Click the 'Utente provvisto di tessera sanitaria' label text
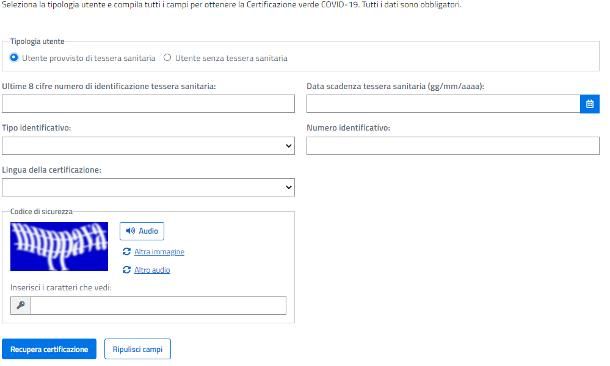This screenshot has height=366, width=610. [89, 58]
